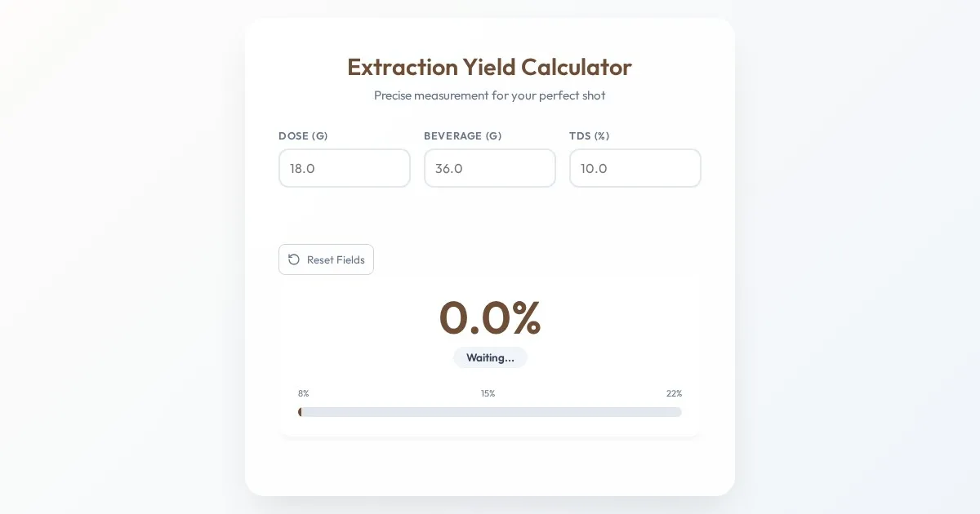The image size is (980, 514).
Task: Click into the TDS (%) field
Action: pyautogui.click(x=635, y=168)
